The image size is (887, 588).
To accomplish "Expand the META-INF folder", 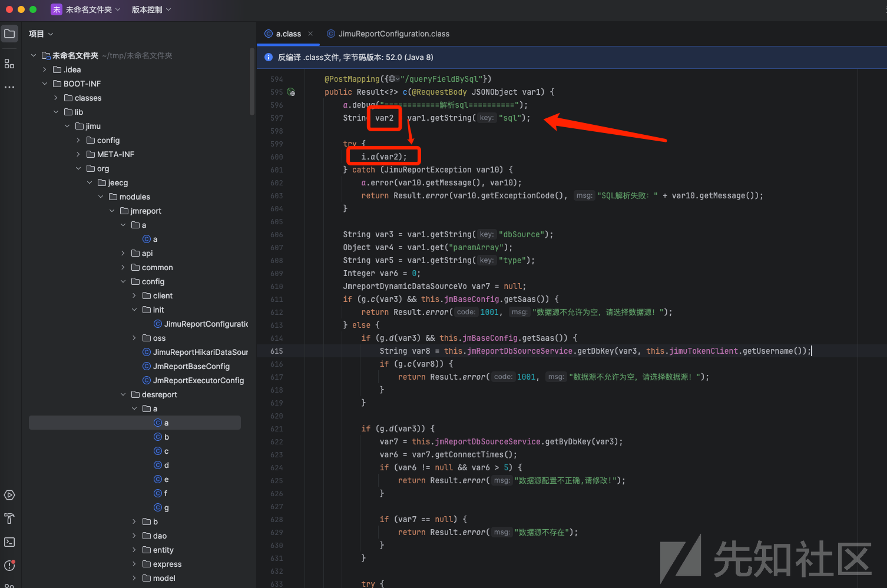I will (78, 154).
